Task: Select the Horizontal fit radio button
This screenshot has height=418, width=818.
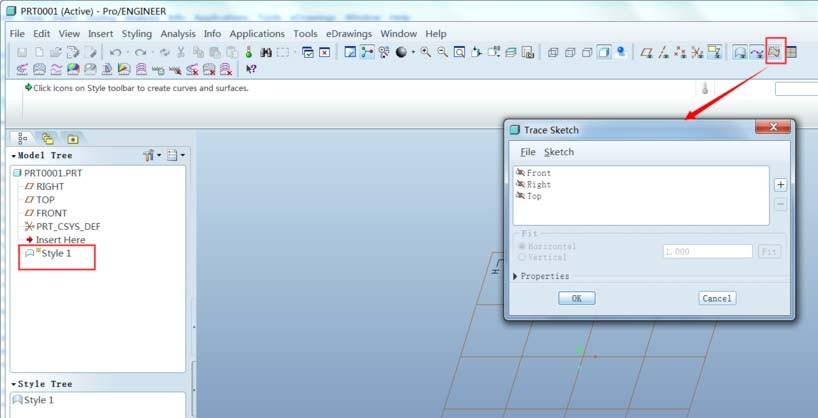Action: [x=521, y=246]
